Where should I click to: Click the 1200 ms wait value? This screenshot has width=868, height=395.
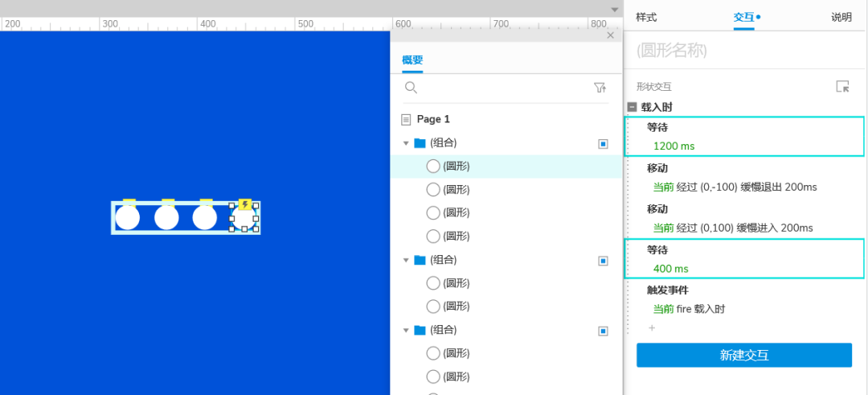tap(674, 146)
